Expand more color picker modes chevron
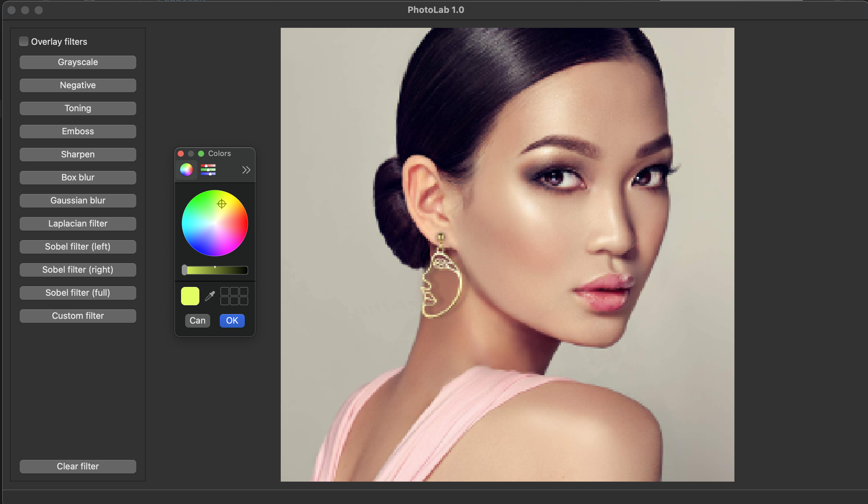This screenshot has width=868, height=504. (x=246, y=170)
